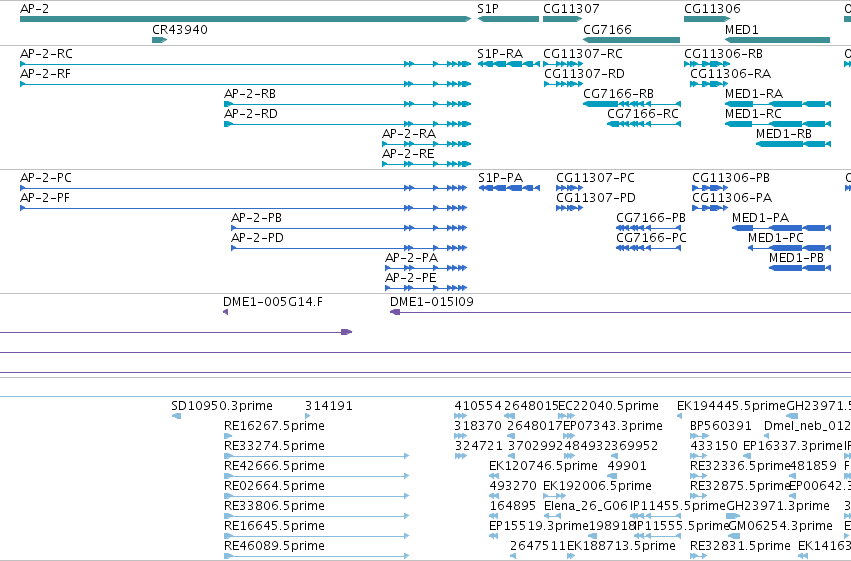Image resolution: width=851 pixels, height=561 pixels.
Task: Open the S1P-RA transcript feature
Action: (509, 64)
